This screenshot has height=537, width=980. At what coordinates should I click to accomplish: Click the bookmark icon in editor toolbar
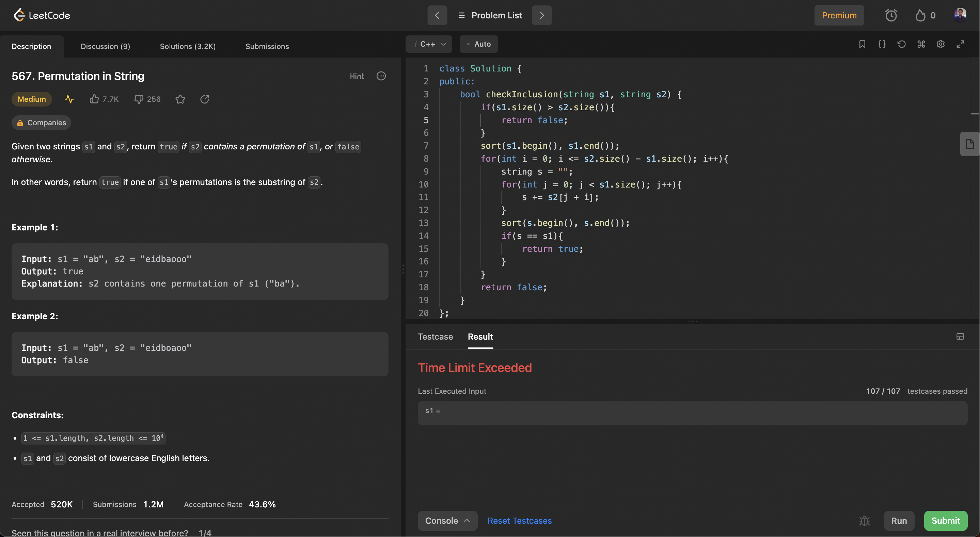tap(862, 44)
